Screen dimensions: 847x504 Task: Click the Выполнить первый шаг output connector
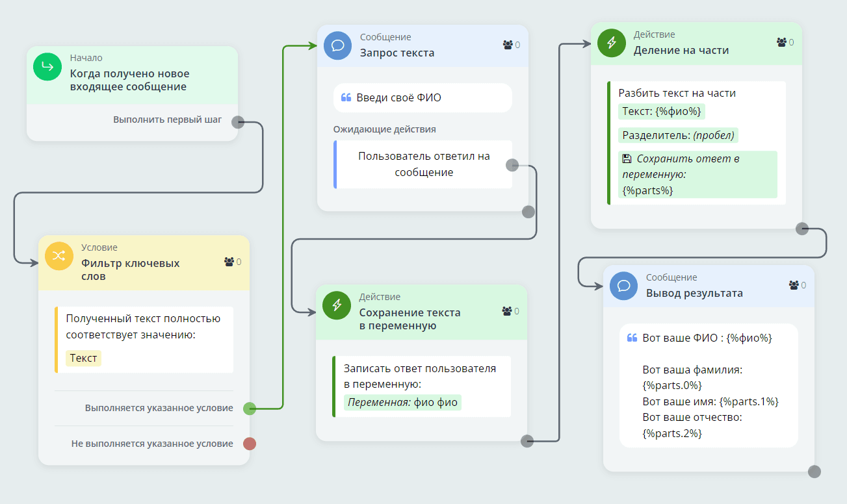coord(238,121)
